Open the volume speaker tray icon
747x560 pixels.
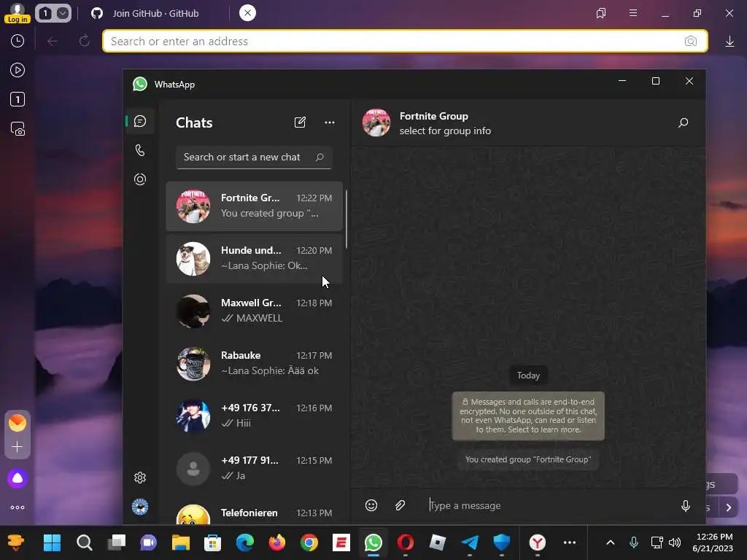click(x=675, y=542)
